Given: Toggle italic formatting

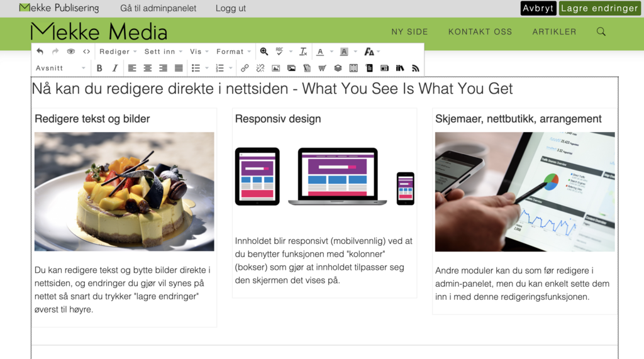Looking at the screenshot, I should click(x=115, y=68).
